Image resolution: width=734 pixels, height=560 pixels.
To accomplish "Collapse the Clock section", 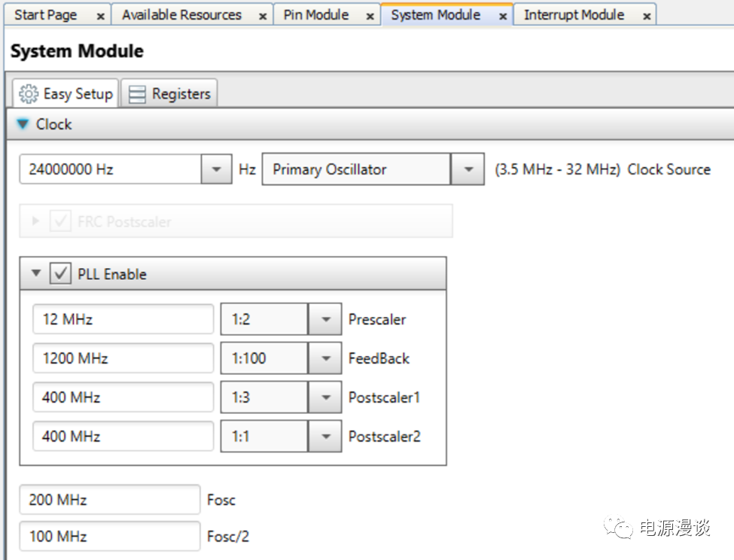I will click(23, 124).
